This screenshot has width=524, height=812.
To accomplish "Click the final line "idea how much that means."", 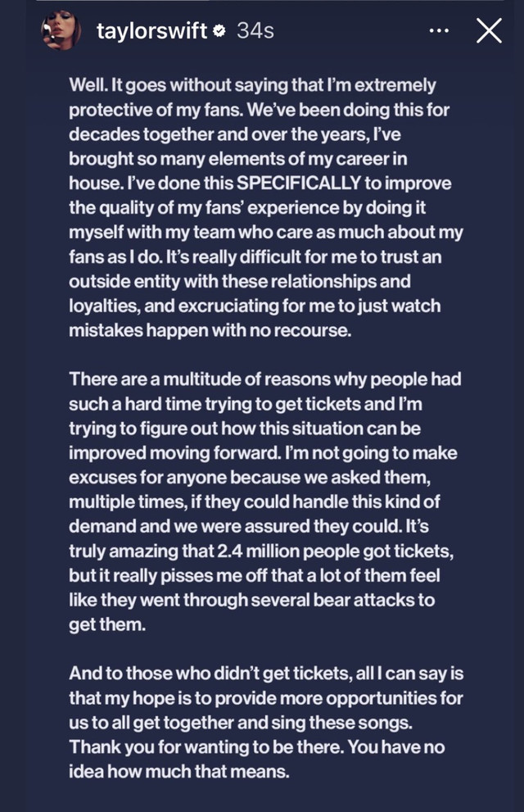I will pos(178,771).
